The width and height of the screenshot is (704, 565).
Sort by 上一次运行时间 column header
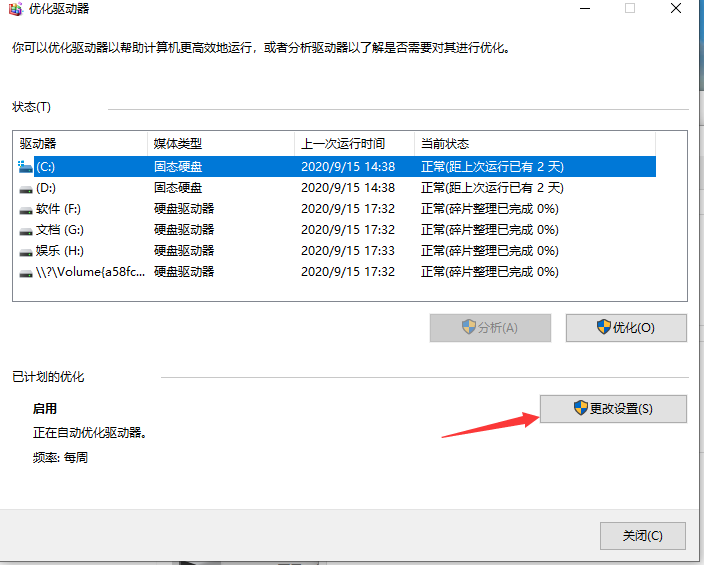click(354, 144)
